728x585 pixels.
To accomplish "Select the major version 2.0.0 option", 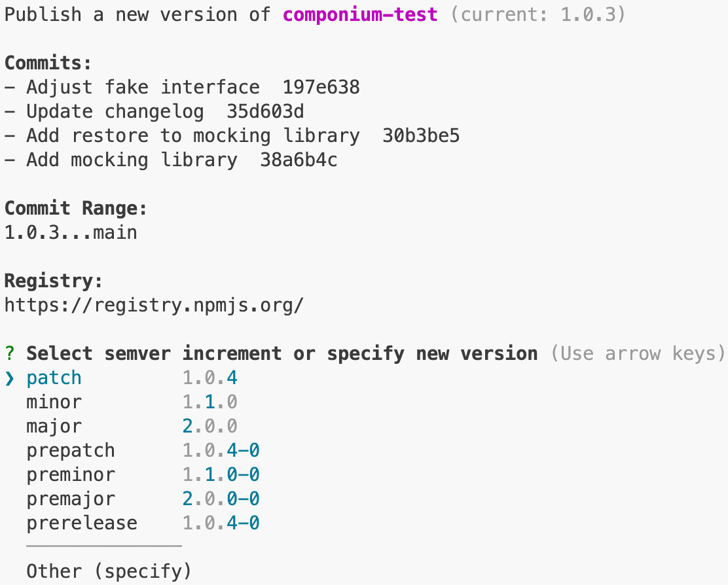I will [x=54, y=426].
